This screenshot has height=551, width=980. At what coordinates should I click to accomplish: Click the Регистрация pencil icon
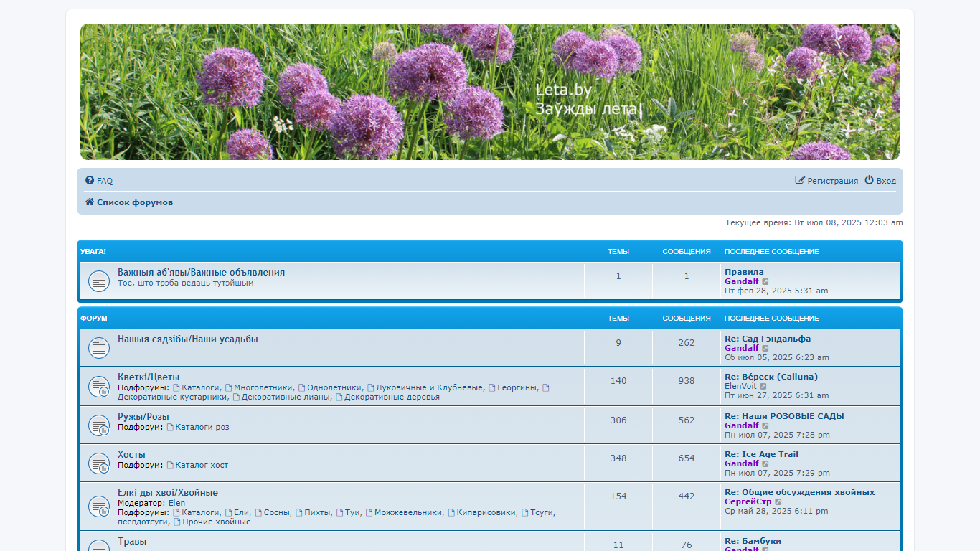coord(800,181)
